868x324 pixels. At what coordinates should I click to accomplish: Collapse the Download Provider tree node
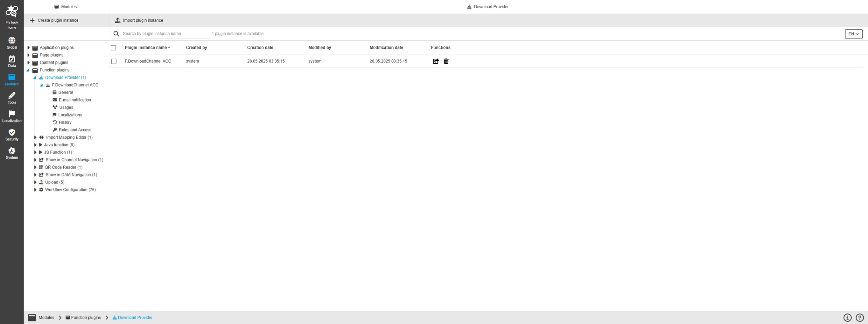pyautogui.click(x=35, y=78)
